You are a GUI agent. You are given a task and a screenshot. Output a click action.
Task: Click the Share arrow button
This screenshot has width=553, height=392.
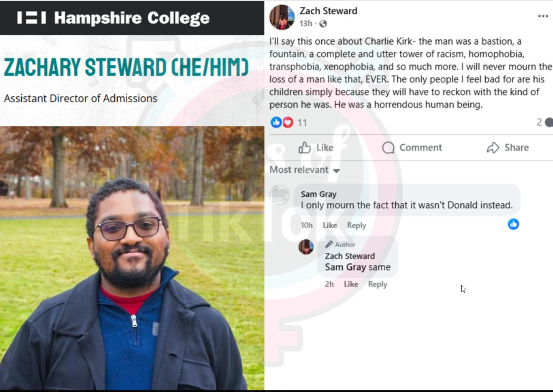tap(508, 148)
